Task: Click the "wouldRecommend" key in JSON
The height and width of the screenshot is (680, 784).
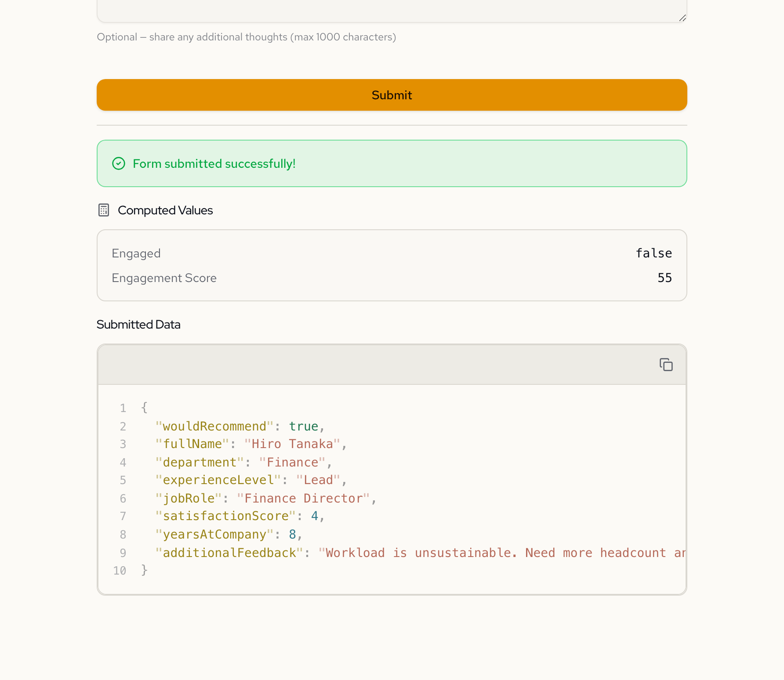Action: pos(214,426)
